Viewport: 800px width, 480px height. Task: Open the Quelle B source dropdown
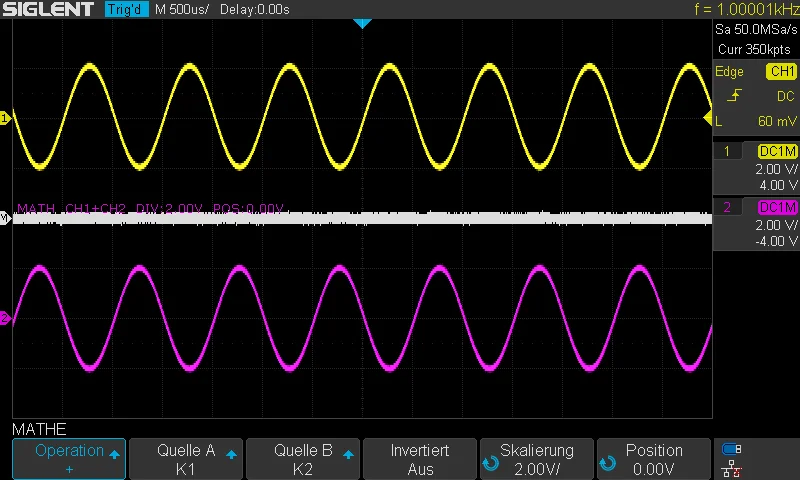coord(303,459)
